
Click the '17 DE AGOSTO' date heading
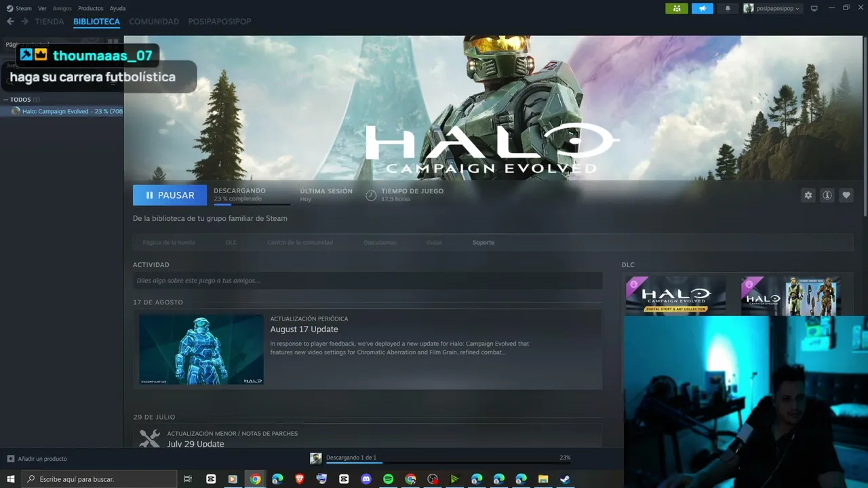point(158,302)
